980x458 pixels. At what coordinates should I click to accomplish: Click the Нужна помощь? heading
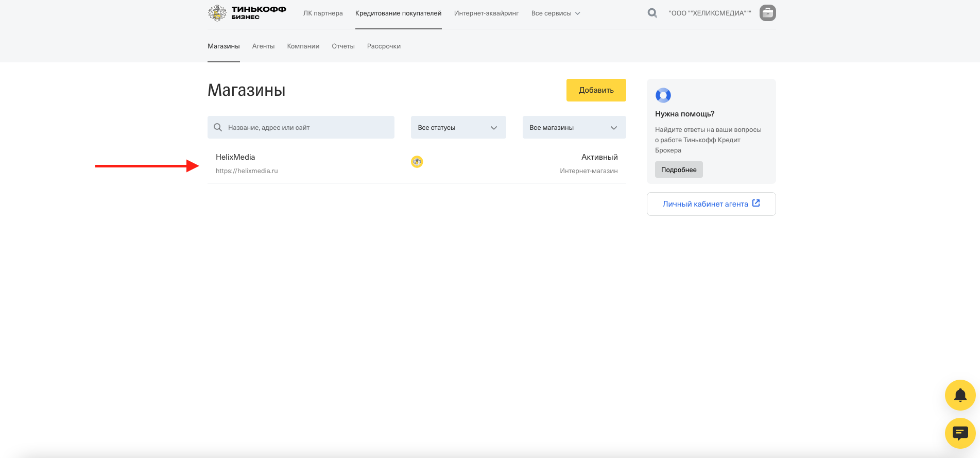[x=685, y=114]
